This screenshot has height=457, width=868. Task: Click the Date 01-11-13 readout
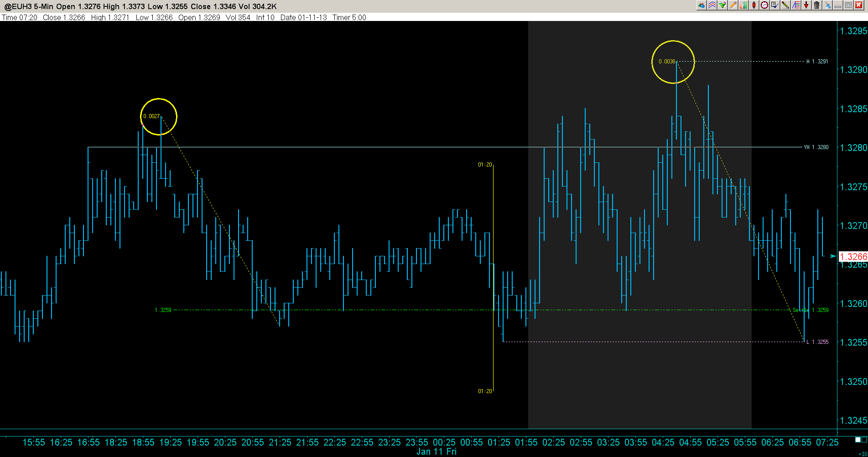tap(304, 17)
